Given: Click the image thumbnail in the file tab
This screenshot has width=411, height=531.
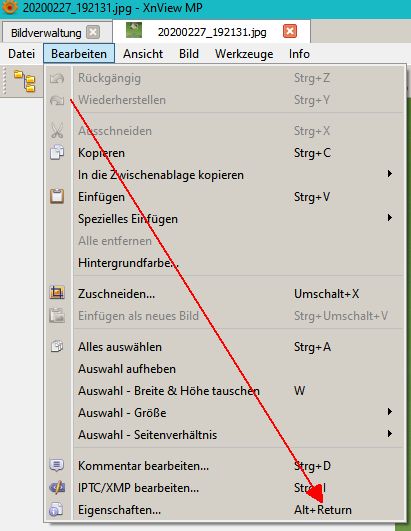Looking at the screenshot, I should tap(134, 30).
